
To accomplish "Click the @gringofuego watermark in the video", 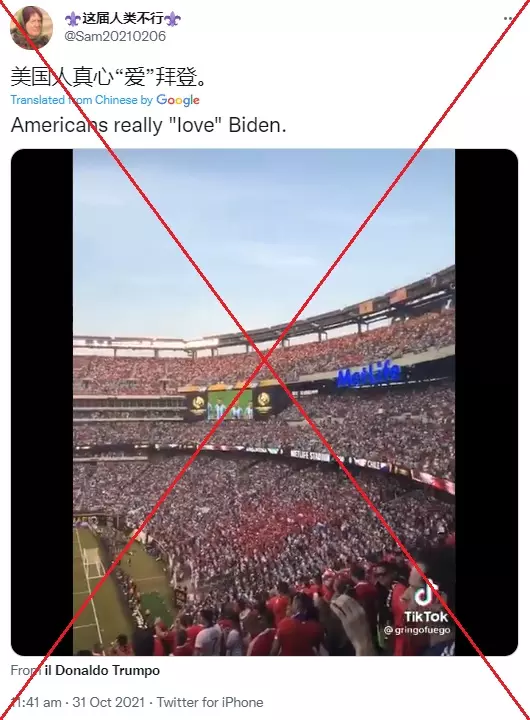I will coord(417,630).
